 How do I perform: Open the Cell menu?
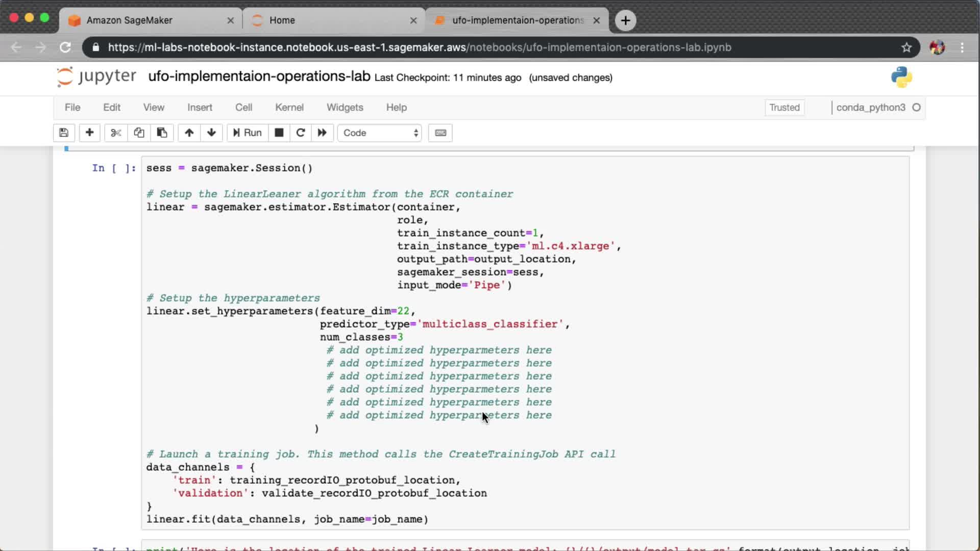pos(243,107)
